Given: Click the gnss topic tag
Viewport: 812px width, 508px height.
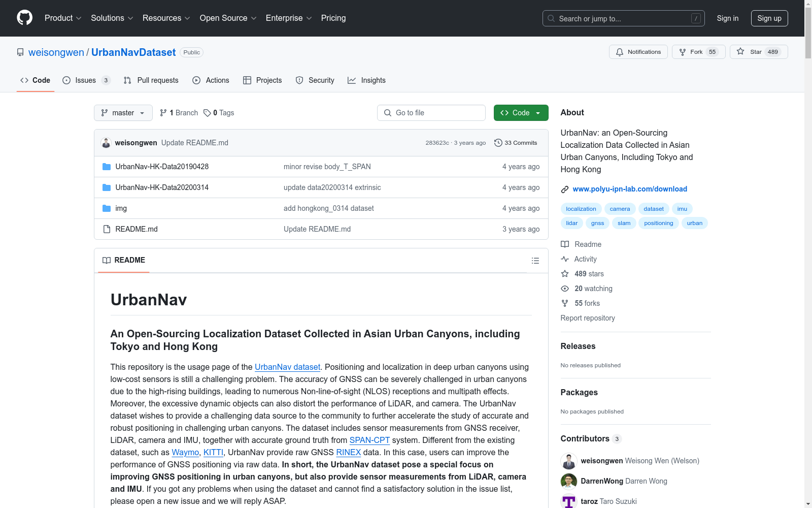Looking at the screenshot, I should click(597, 223).
